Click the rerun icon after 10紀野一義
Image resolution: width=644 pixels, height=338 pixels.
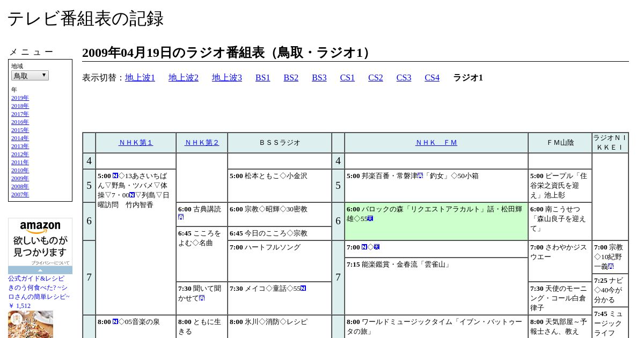[611, 267]
